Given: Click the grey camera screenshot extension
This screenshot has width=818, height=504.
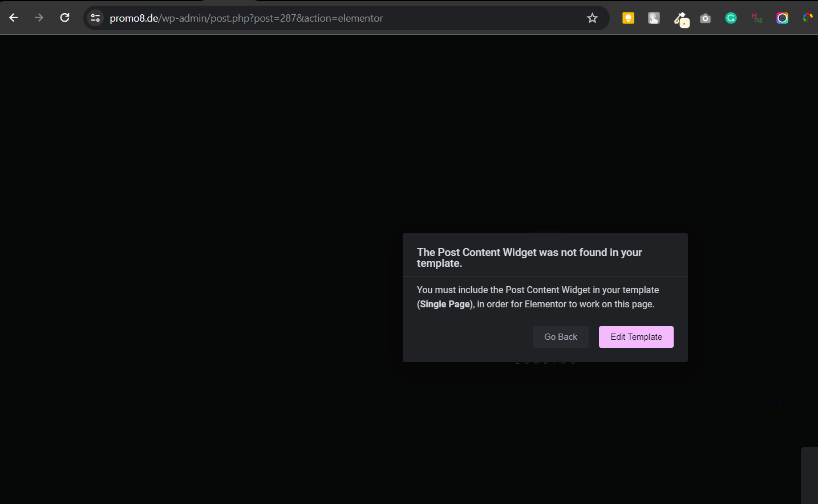Looking at the screenshot, I should [x=706, y=18].
